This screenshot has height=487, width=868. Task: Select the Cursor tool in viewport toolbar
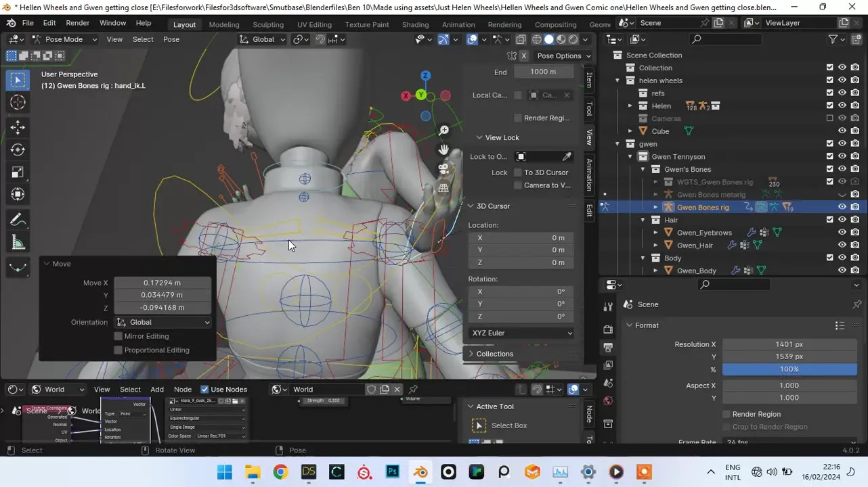click(18, 102)
